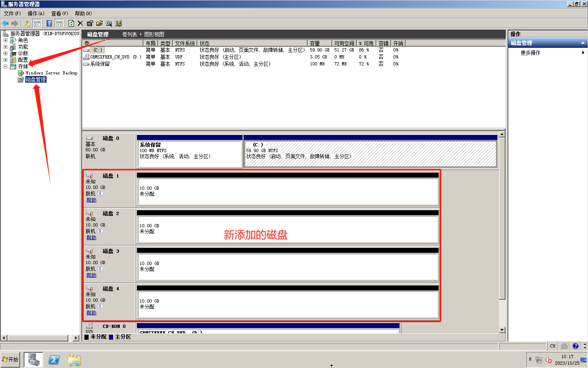
Task: Click the last settings toolbar icon
Action: tap(118, 24)
